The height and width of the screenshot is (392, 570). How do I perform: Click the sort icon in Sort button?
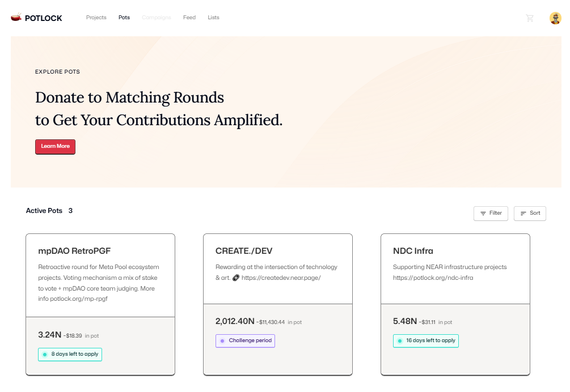523,214
